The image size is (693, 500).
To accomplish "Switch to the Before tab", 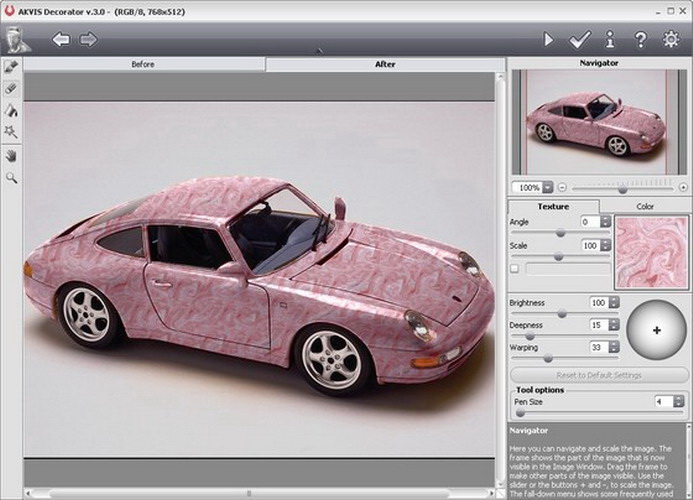I will [144, 64].
